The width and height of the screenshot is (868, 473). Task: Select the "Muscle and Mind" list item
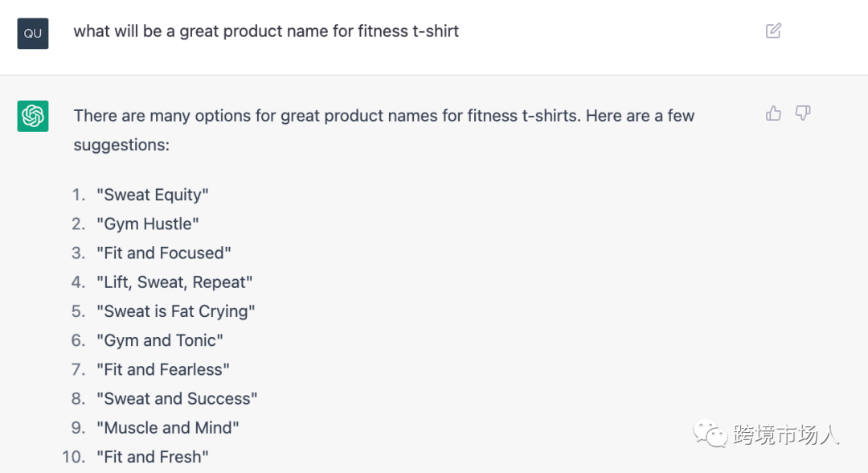click(168, 427)
